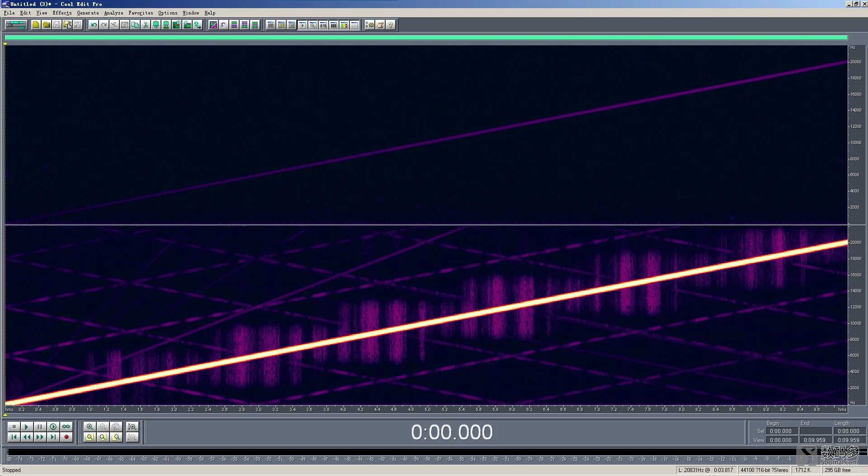Screen dimensions: 868x476
Task: Open the Window menu
Action: [191, 13]
